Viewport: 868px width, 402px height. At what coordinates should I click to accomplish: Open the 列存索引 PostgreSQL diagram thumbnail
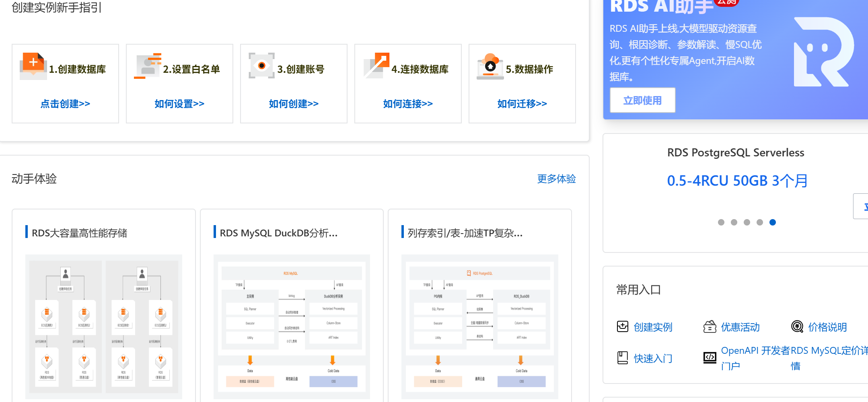479,326
